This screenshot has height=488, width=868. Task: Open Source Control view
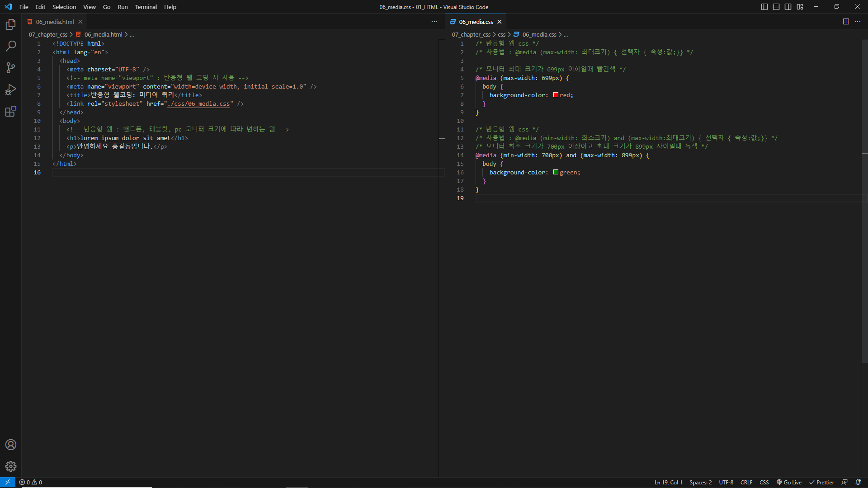point(11,68)
